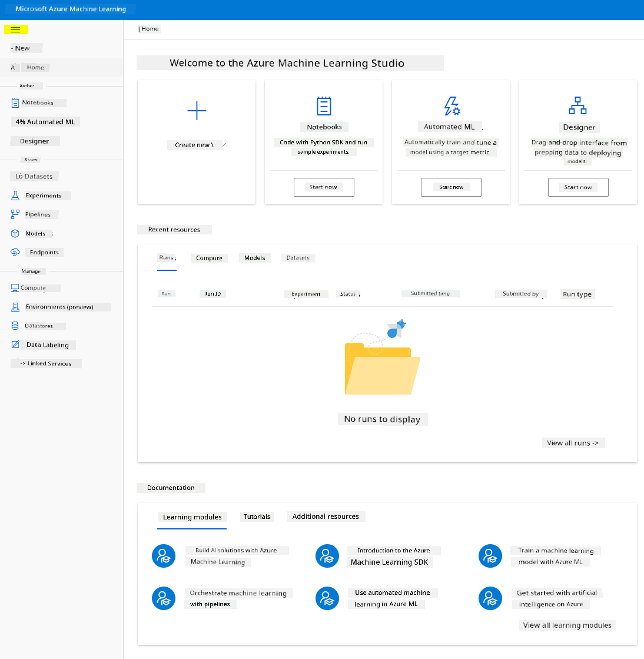Image resolution: width=644 pixels, height=659 pixels.
Task: Click the Compute monitor icon
Action: [15, 288]
